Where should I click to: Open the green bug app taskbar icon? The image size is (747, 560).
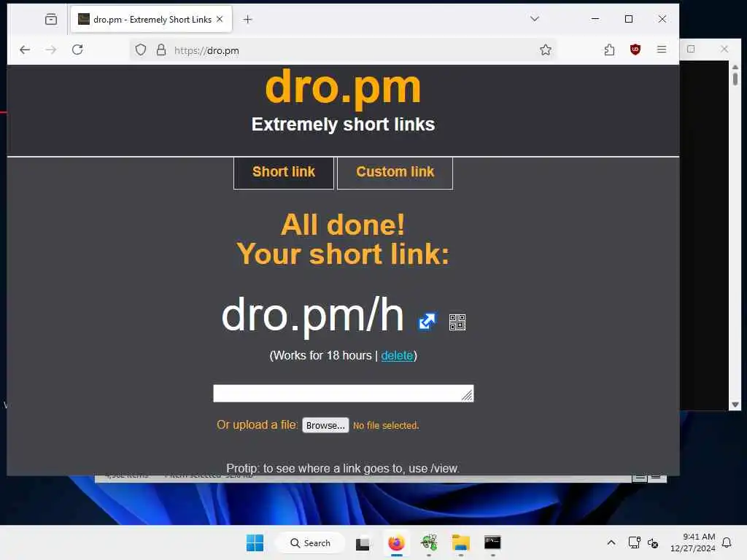tap(429, 542)
